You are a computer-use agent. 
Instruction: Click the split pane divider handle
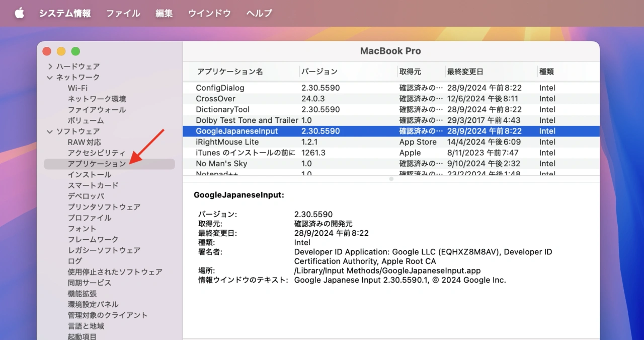point(391,179)
